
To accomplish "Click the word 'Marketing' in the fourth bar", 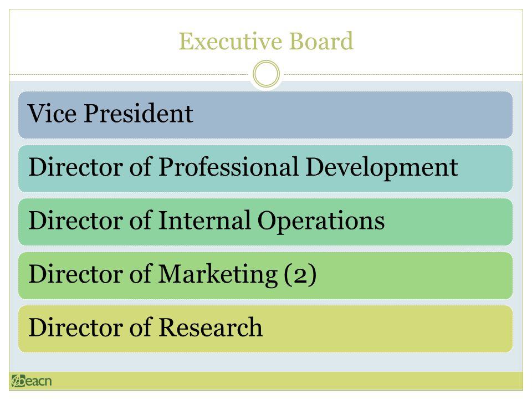I will [218, 275].
